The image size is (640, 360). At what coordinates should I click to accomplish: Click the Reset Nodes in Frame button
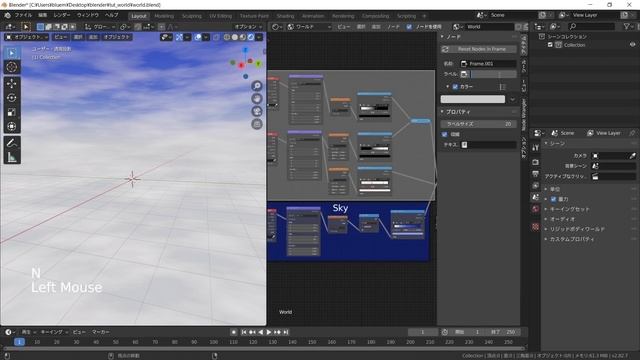click(x=478, y=49)
